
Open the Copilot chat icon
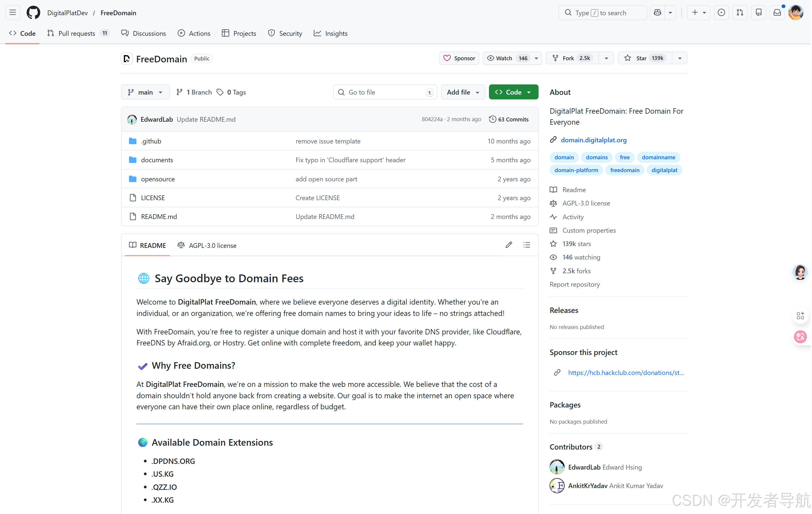click(x=657, y=13)
